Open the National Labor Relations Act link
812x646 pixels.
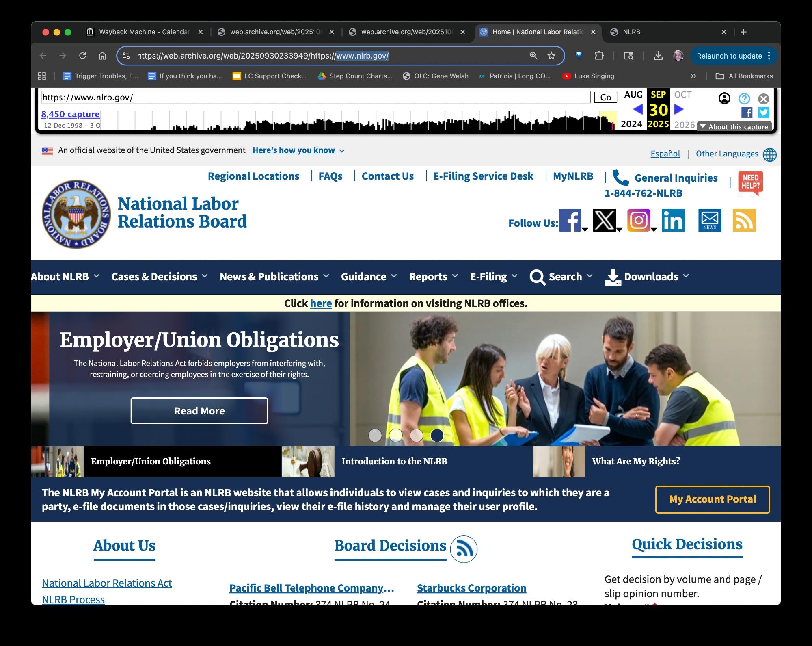107,583
